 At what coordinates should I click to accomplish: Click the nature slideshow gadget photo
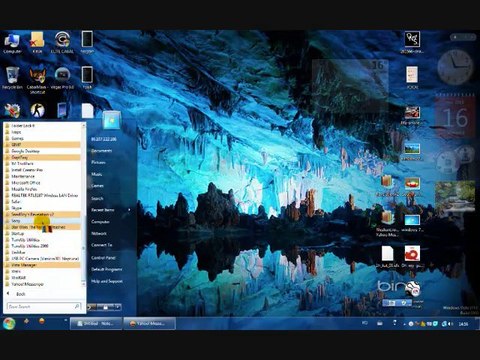click(455, 196)
